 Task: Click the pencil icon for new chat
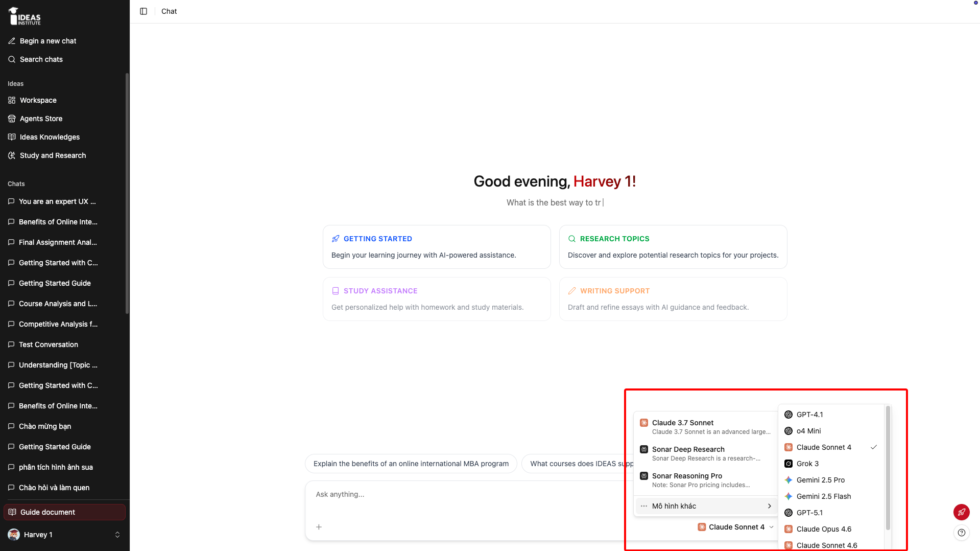tap(12, 41)
